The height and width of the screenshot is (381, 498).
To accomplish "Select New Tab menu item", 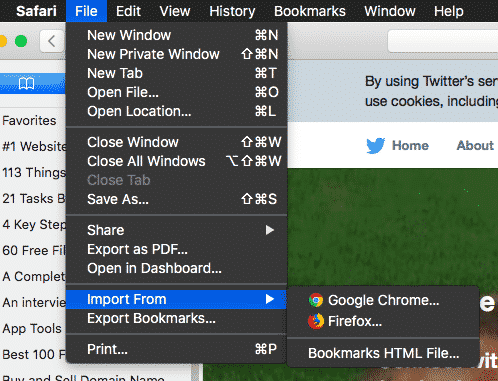I will point(177,73).
